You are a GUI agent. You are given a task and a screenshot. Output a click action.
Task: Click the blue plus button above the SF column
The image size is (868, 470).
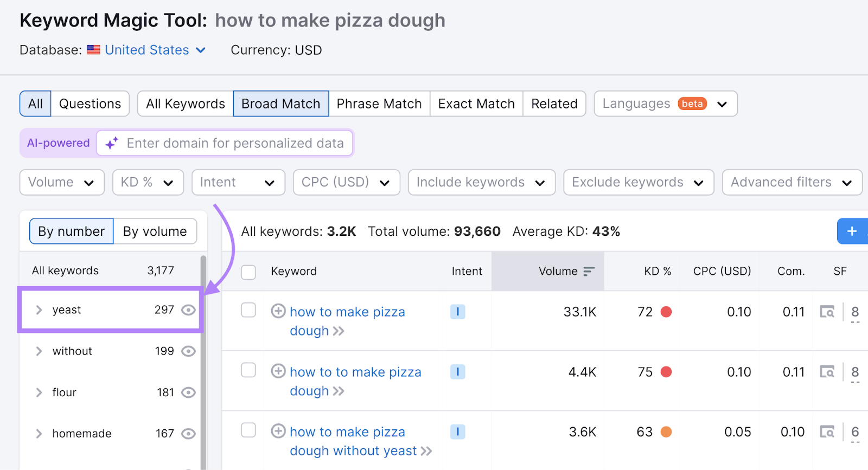853,231
